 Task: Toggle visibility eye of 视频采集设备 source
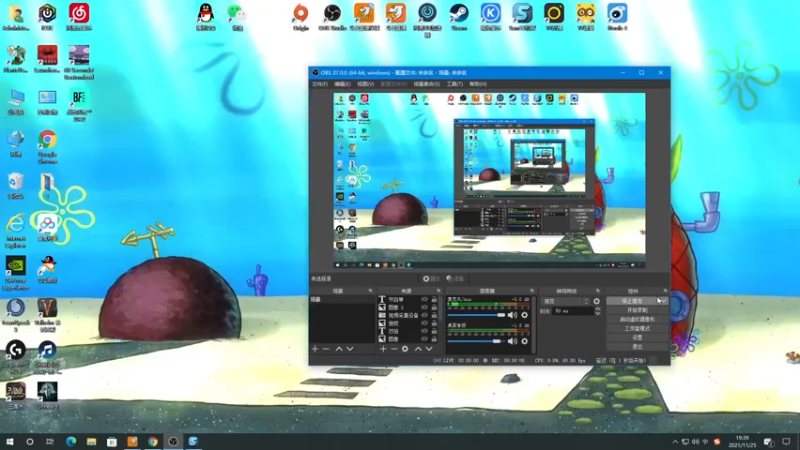424,315
